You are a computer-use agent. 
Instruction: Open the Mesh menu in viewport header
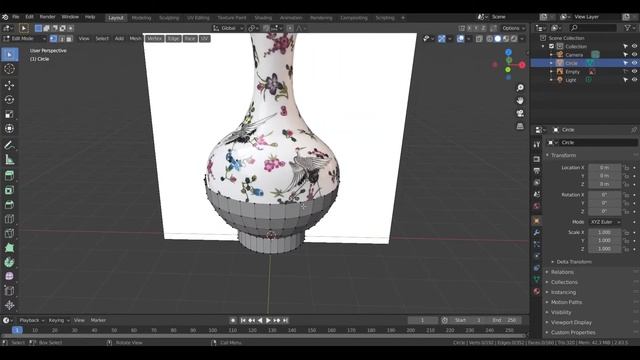(135, 38)
